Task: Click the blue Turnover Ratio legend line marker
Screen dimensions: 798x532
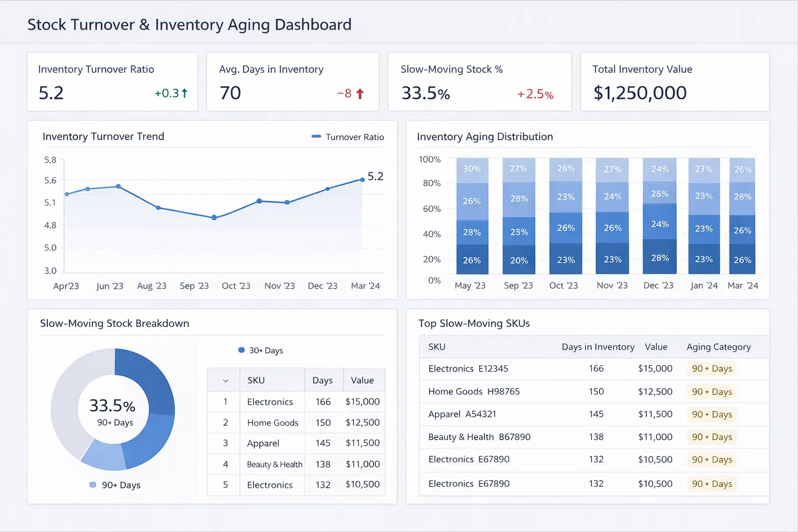Action: pyautogui.click(x=316, y=137)
